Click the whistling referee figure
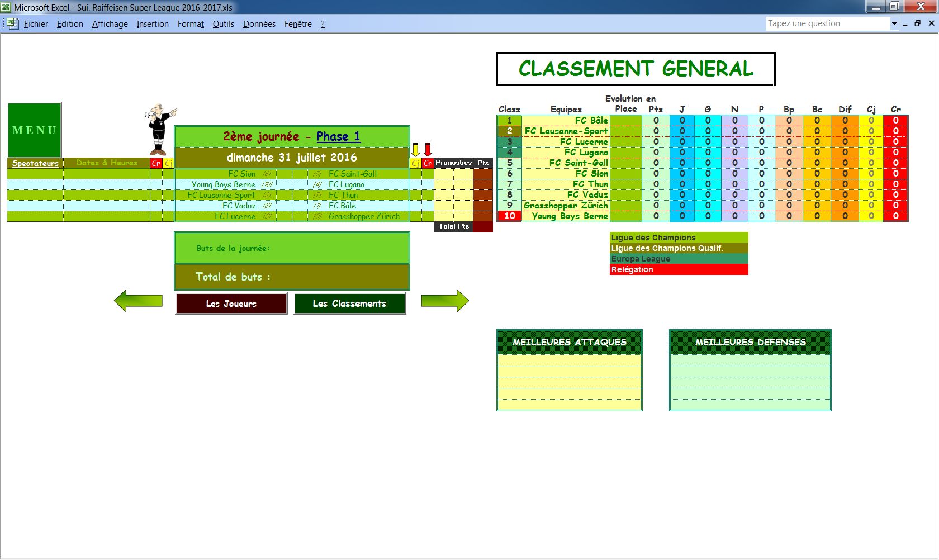Viewport: 939px width, 560px height. tap(160, 130)
